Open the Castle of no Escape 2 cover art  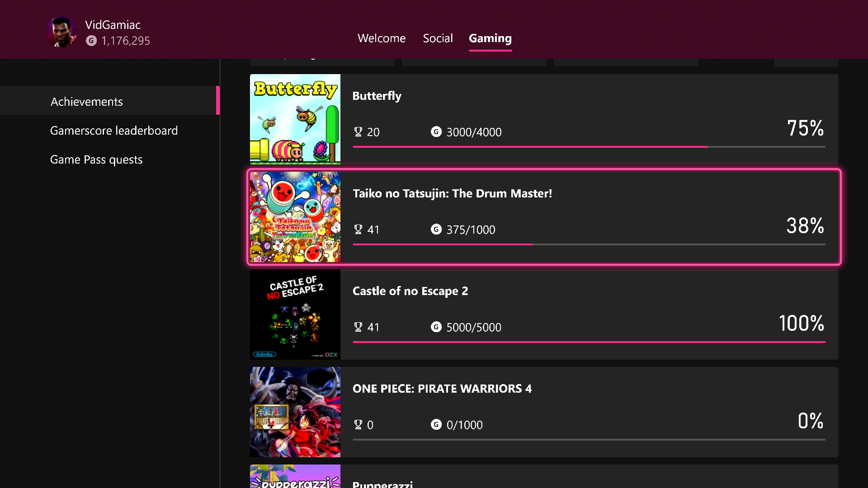295,314
